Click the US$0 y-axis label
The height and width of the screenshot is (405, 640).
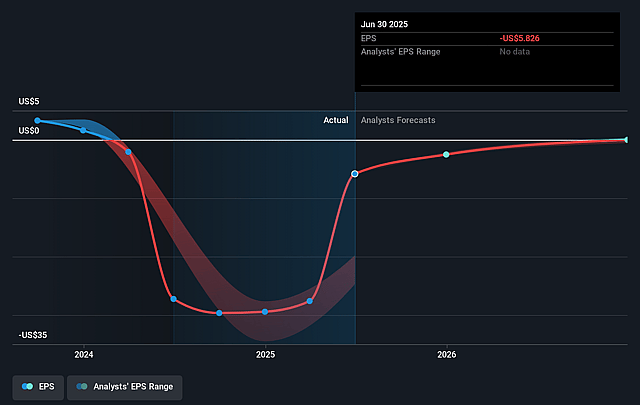29,131
